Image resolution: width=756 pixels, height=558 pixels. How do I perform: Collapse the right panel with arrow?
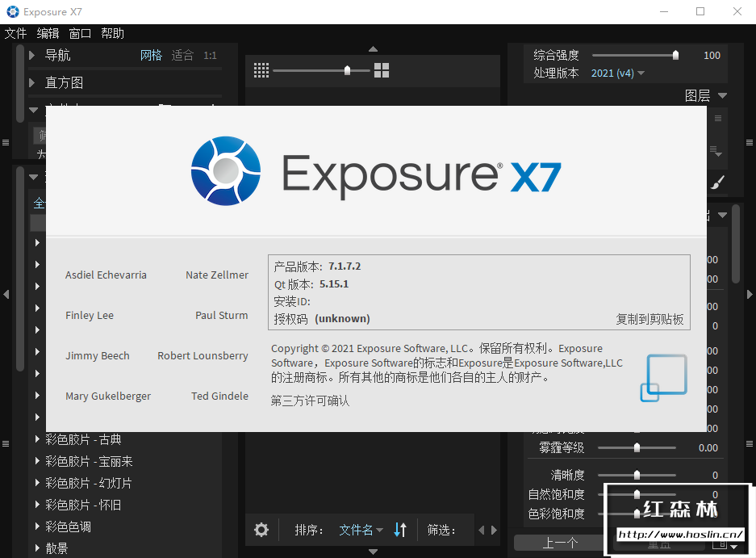click(750, 294)
